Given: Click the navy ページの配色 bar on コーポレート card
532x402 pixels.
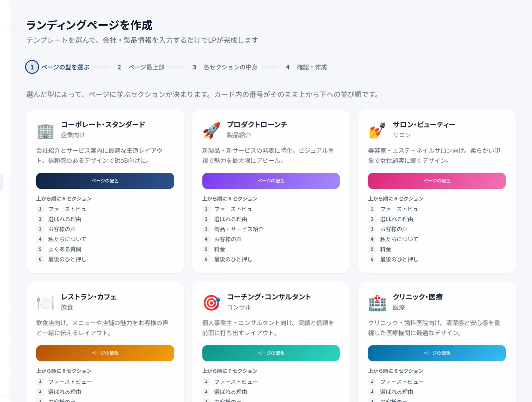Looking at the screenshot, I should pyautogui.click(x=105, y=181).
